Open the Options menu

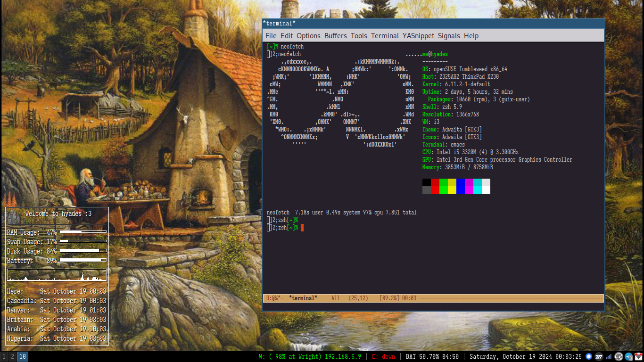(x=308, y=36)
